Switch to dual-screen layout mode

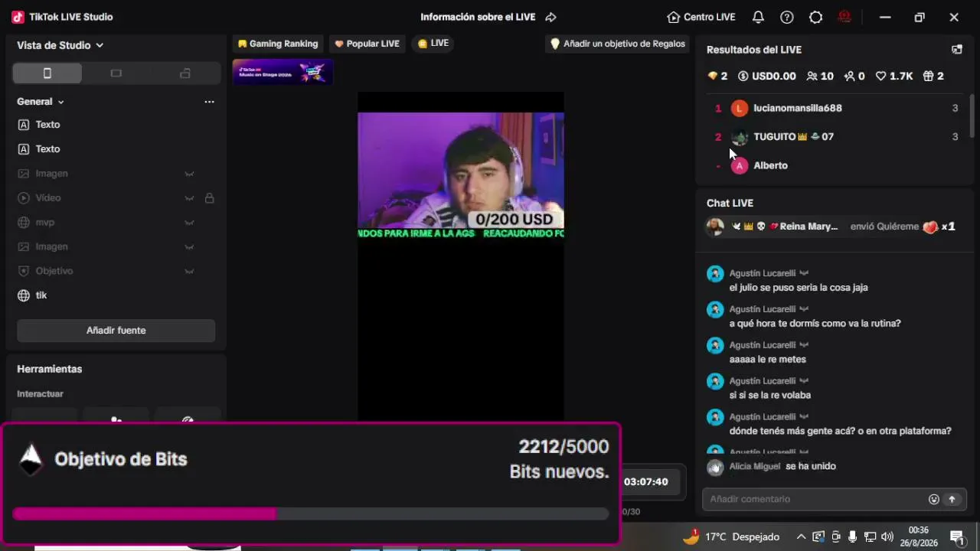[x=185, y=73]
